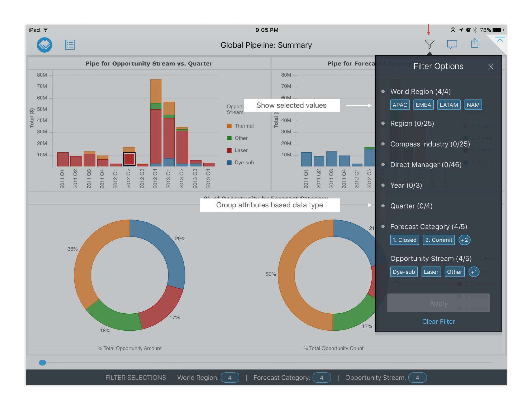Click the Apply button
532x411 pixels.
pos(438,303)
